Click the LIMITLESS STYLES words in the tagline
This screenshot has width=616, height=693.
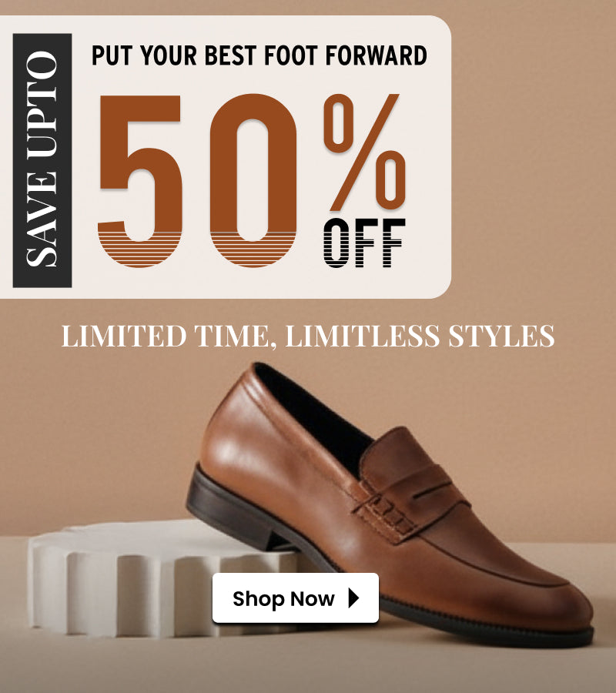pos(420,336)
